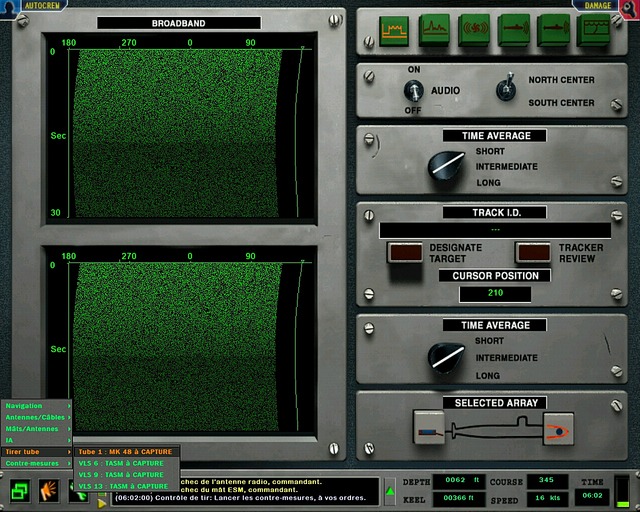This screenshot has width=640, height=512.
Task: Click the yellow arrow under the message log
Action: click(102, 503)
